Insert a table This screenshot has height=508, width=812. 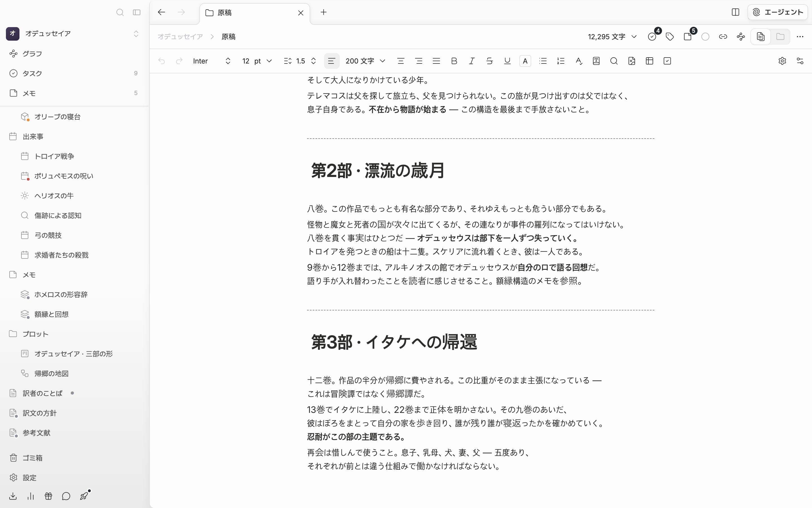650,61
